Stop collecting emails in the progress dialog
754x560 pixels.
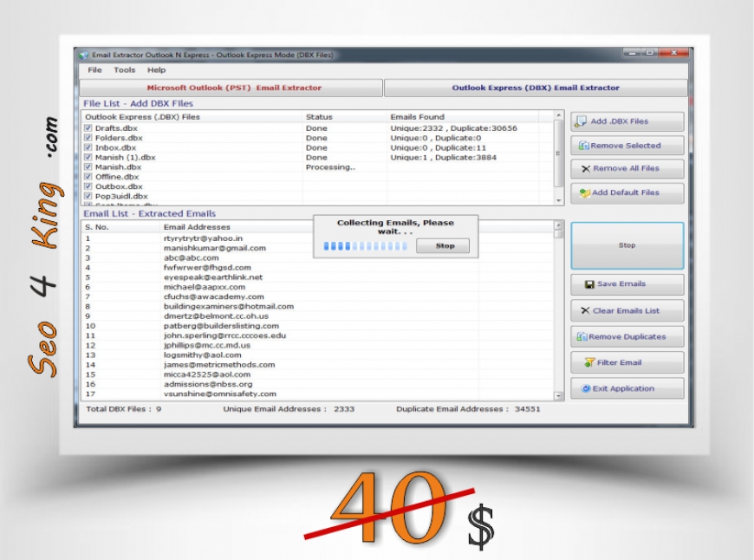pyautogui.click(x=443, y=246)
